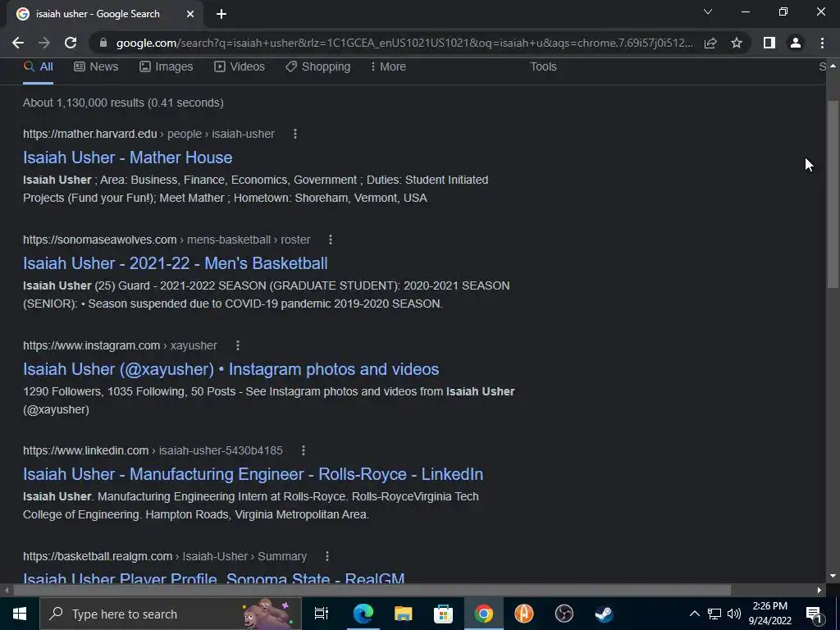The image size is (840, 630).
Task: Close the isaiah usher Google Search tab
Action: coord(190,15)
